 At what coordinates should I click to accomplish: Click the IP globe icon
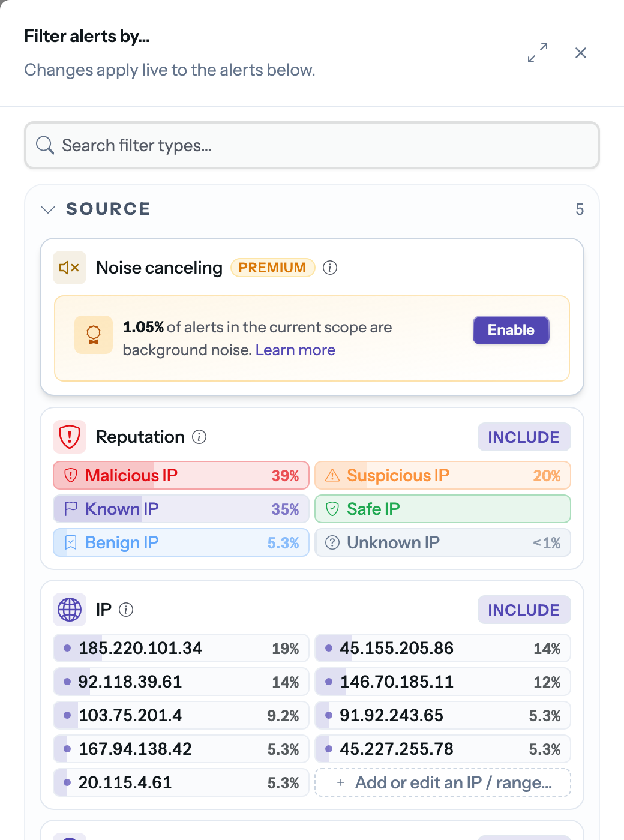[x=70, y=610]
